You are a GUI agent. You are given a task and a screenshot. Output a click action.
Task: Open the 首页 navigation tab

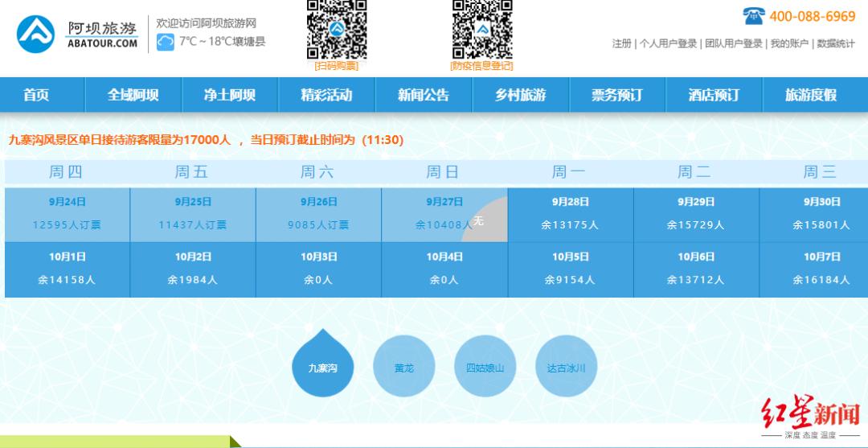[x=36, y=95]
